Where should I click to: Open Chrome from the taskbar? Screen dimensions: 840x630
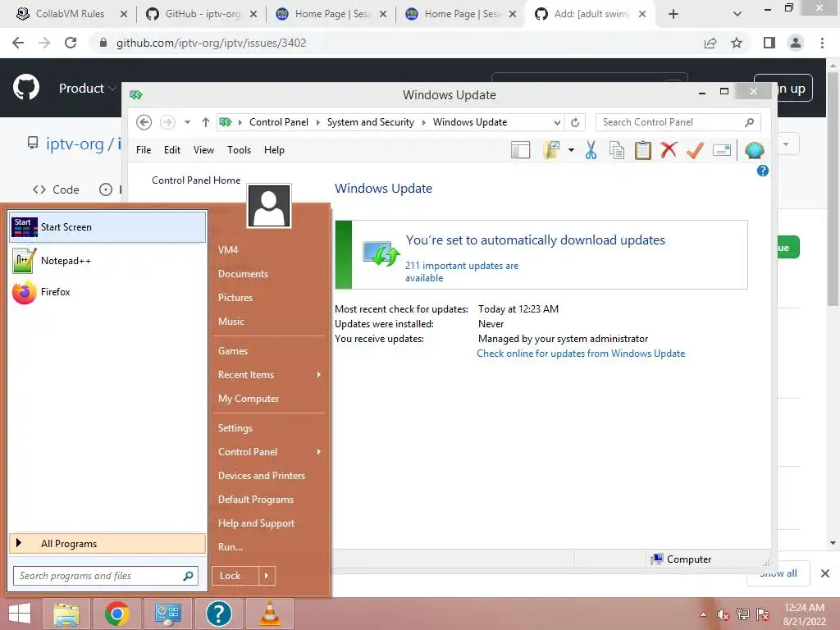[x=116, y=614]
